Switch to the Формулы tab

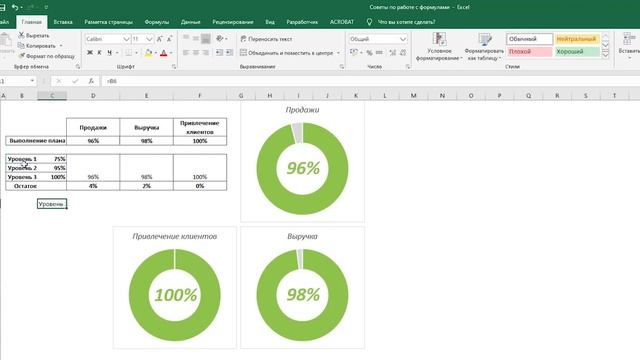click(x=157, y=22)
